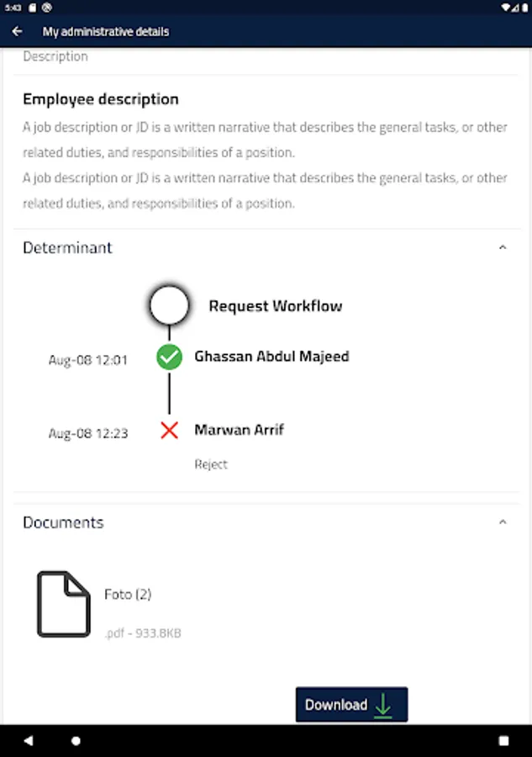The image size is (532, 757).
Task: Select Ghassan Abdul Majeed workflow entry
Action: pyautogui.click(x=271, y=356)
